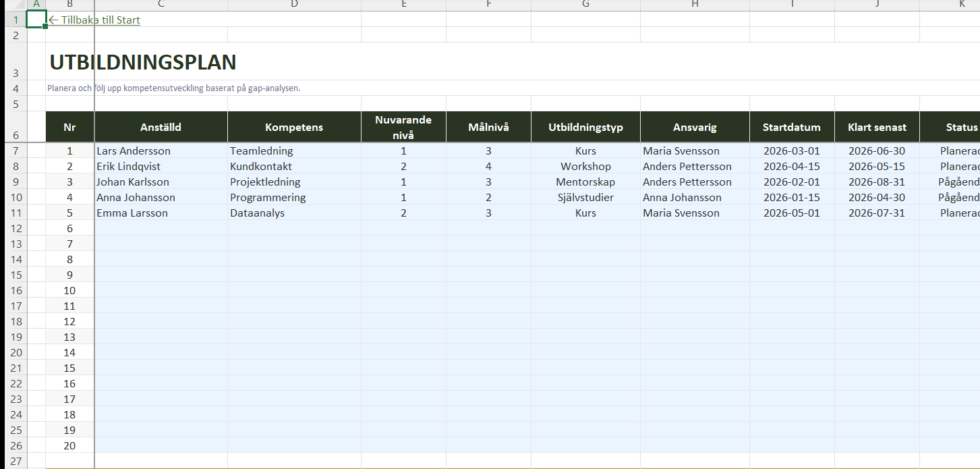Screen dimensions: 980x469
Task: Select column H header
Action: pos(695,5)
